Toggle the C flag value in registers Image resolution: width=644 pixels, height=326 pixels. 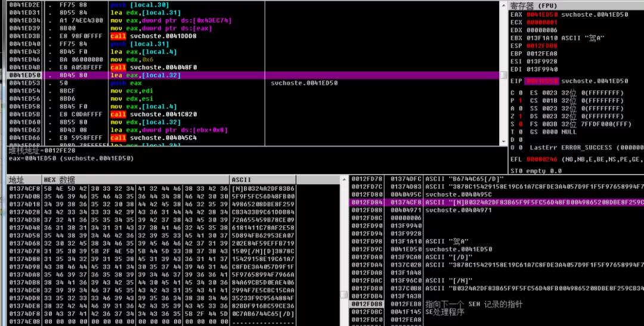pyautogui.click(x=520, y=93)
